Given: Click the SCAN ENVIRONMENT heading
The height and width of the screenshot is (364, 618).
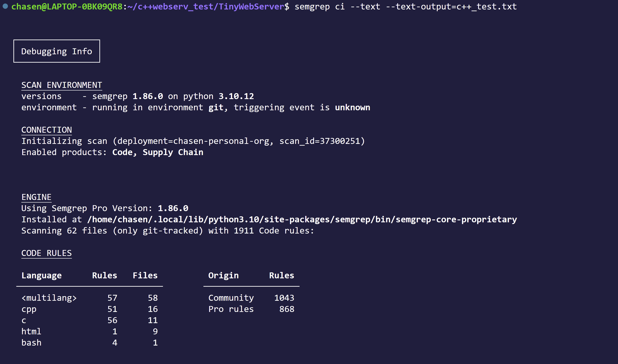Looking at the screenshot, I should [x=62, y=85].
